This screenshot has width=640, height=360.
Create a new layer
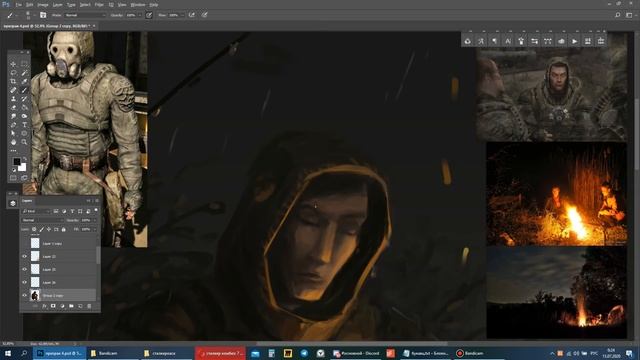(x=80, y=306)
